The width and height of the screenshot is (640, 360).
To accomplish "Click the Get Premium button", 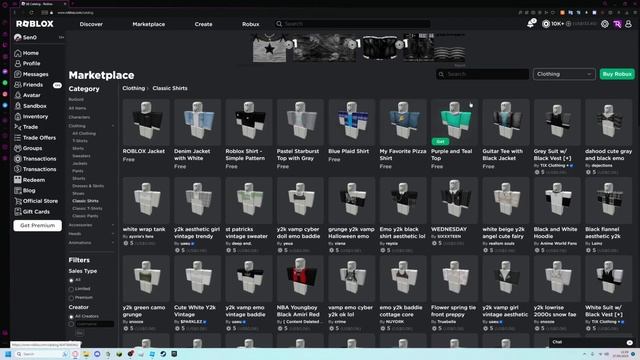I will click(38, 226).
